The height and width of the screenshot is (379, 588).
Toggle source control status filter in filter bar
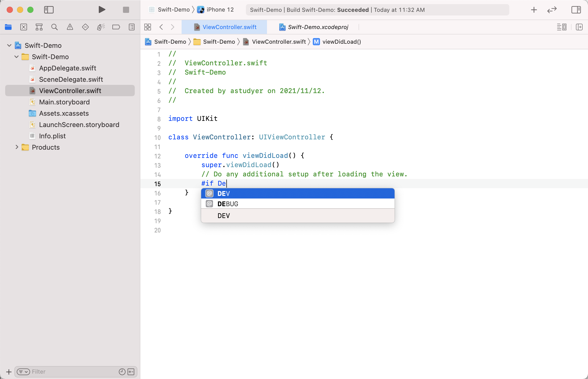[x=131, y=372]
